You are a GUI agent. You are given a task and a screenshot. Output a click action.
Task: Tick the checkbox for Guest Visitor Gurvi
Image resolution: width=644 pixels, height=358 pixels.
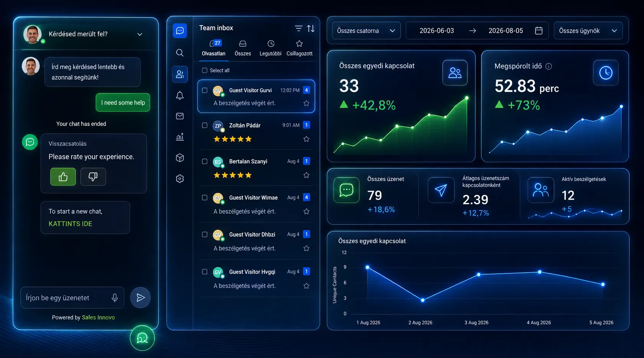click(x=205, y=90)
